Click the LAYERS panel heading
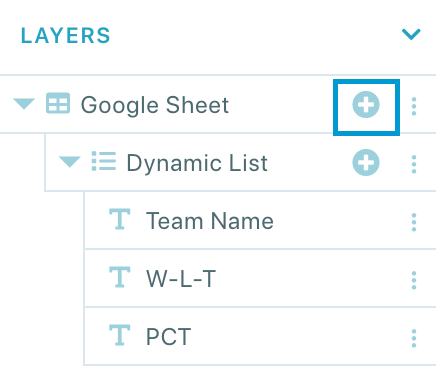This screenshot has height=378, width=436. [66, 36]
